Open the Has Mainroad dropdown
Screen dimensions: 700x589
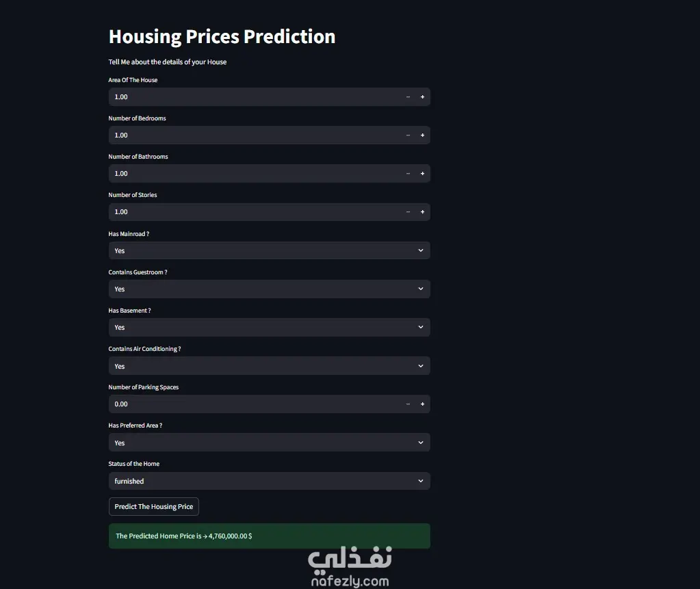coord(269,251)
